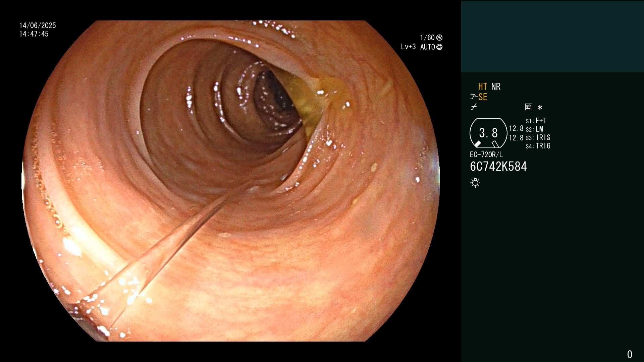Click the S3: IRIS switch assignment

[538, 137]
